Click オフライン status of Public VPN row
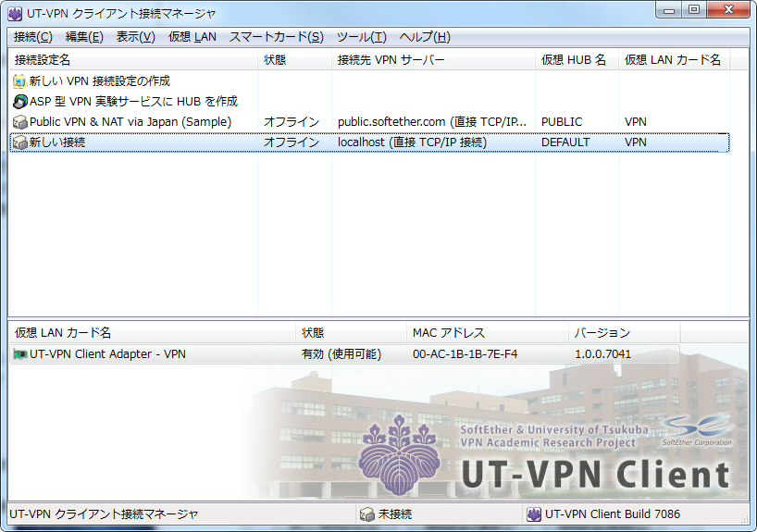This screenshot has width=757, height=532. click(292, 121)
